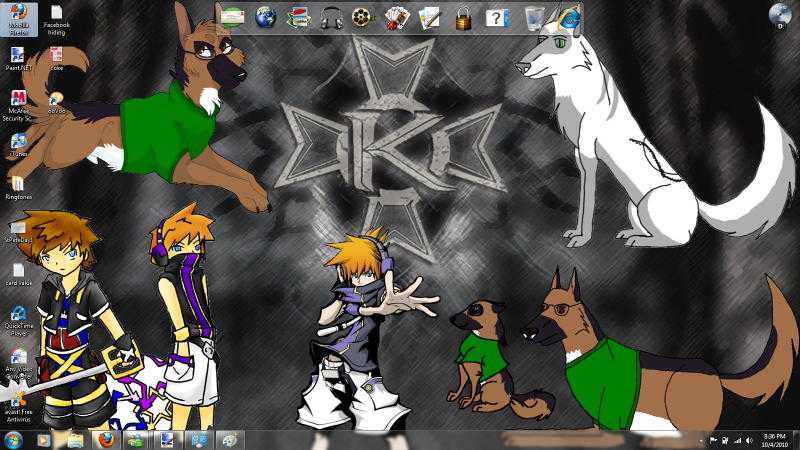Open the globe dock icon
Image resolution: width=800 pixels, height=450 pixels.
[x=265, y=17]
